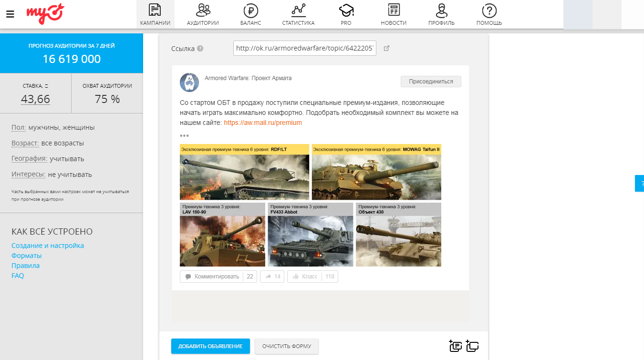Click the Ссылка URL input field

pos(304,48)
